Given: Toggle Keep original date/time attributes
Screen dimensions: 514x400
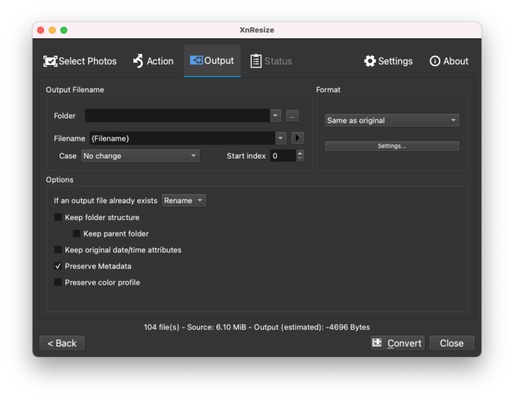Looking at the screenshot, I should point(58,250).
